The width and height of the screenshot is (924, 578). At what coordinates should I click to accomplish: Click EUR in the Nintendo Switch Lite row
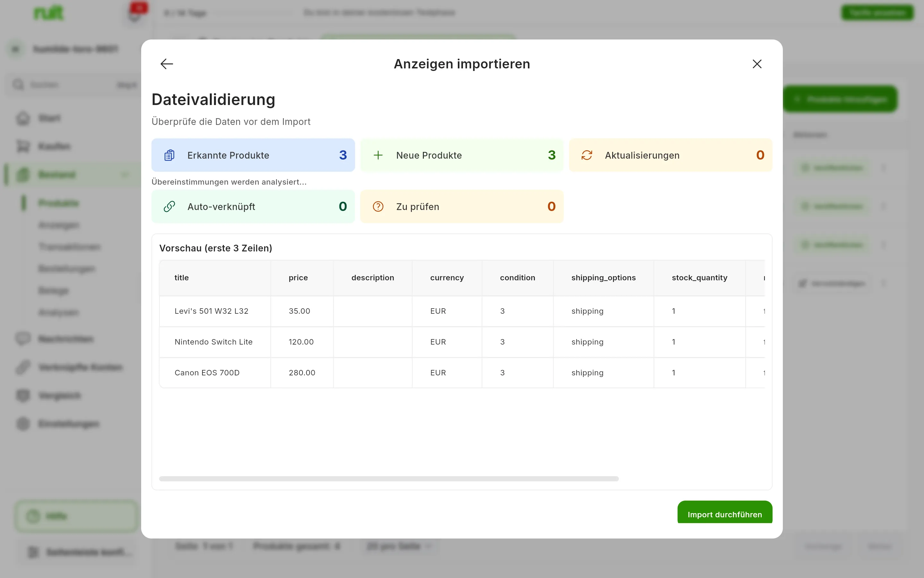(438, 342)
